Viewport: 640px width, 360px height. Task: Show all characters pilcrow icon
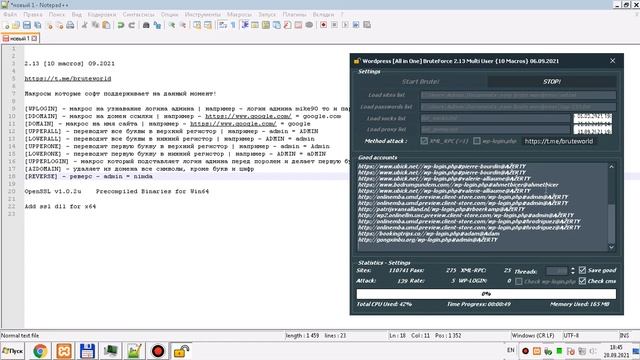tap(233, 25)
